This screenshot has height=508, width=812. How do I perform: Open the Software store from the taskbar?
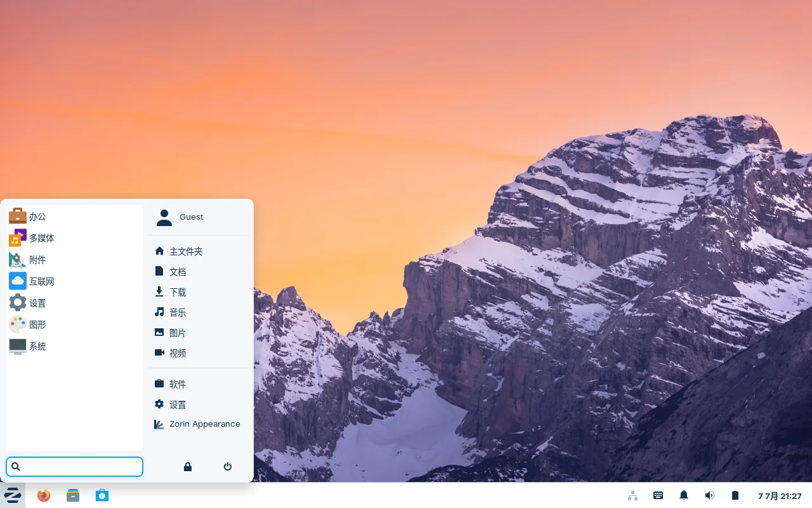[102, 495]
